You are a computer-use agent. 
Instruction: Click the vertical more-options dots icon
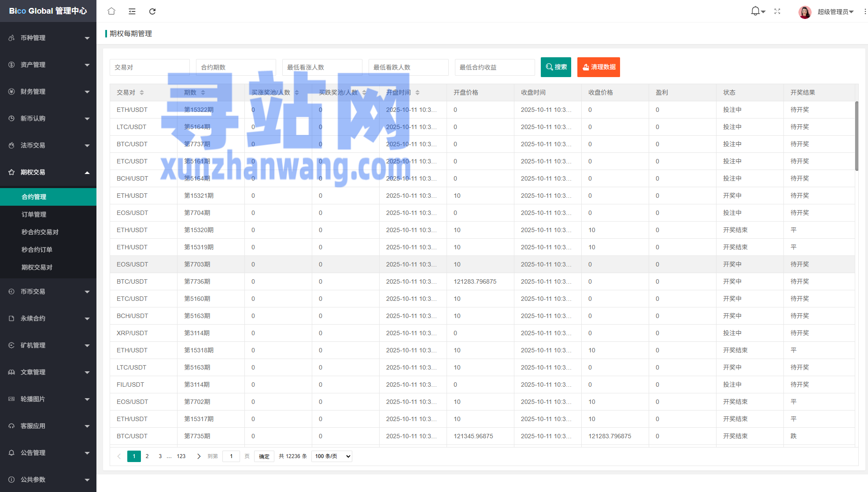865,11
